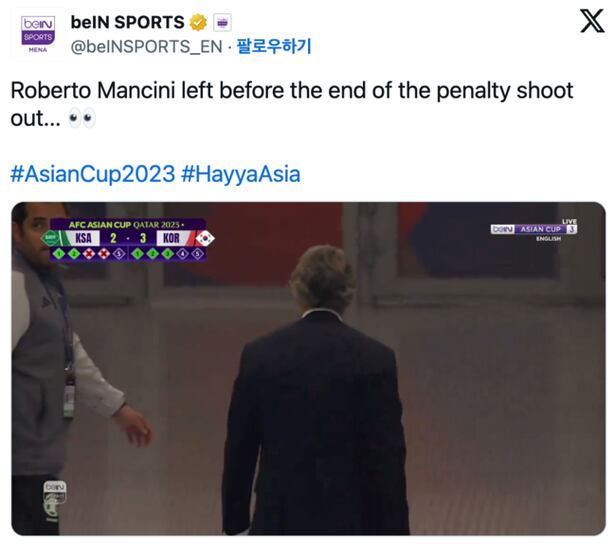Click the X logo icon
The height and width of the screenshot is (546, 616).
592,22
